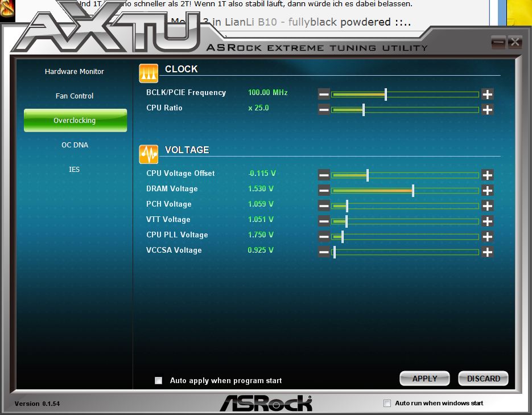The image size is (532, 415).
Task: Click the VCCSA Voltage slider handle
Action: [x=335, y=252]
